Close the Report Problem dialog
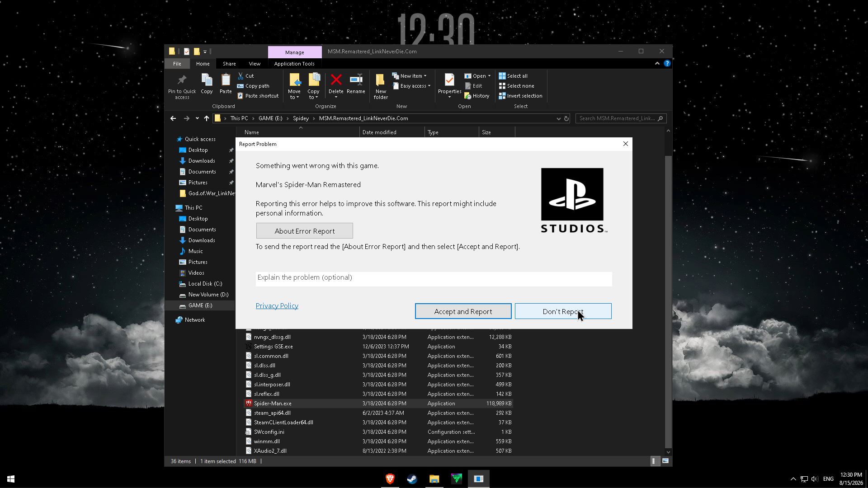Screen dimensions: 868x488 pyautogui.click(x=625, y=144)
